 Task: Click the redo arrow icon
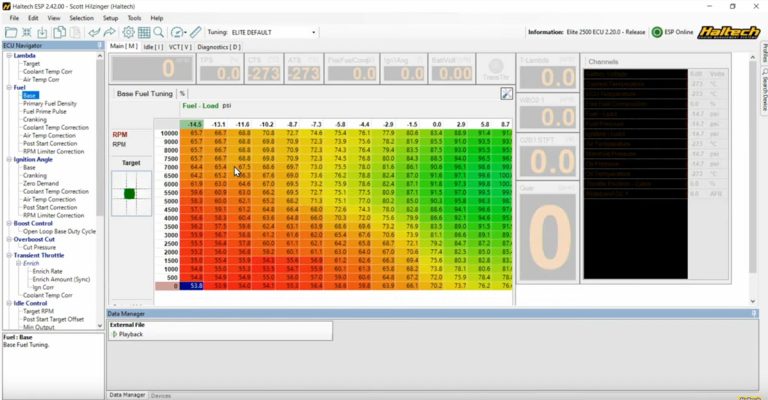[109, 32]
